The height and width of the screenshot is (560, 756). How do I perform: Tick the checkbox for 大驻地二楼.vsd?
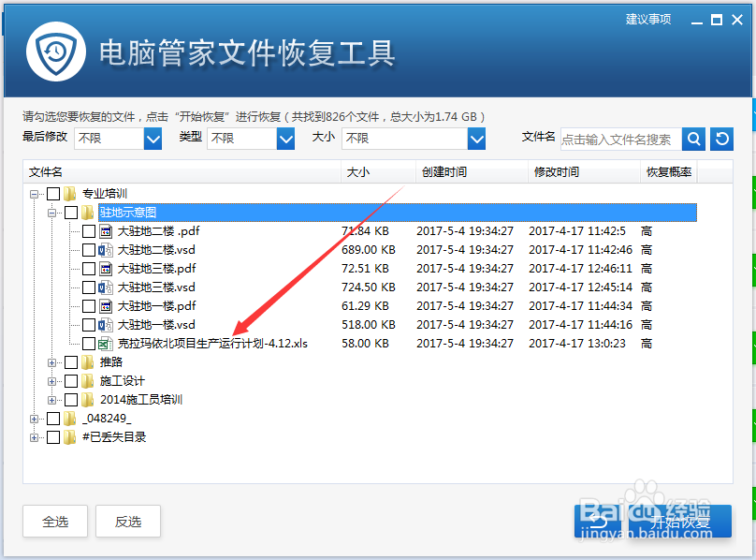tap(89, 250)
